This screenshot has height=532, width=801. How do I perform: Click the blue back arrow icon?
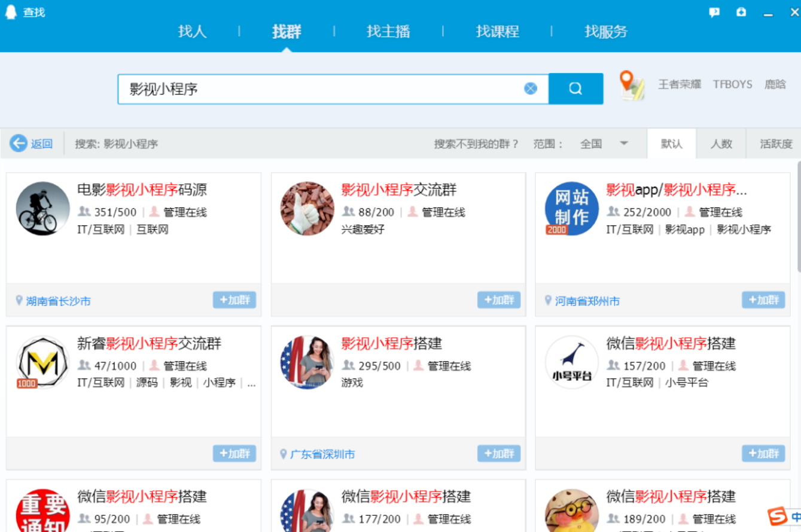point(19,143)
